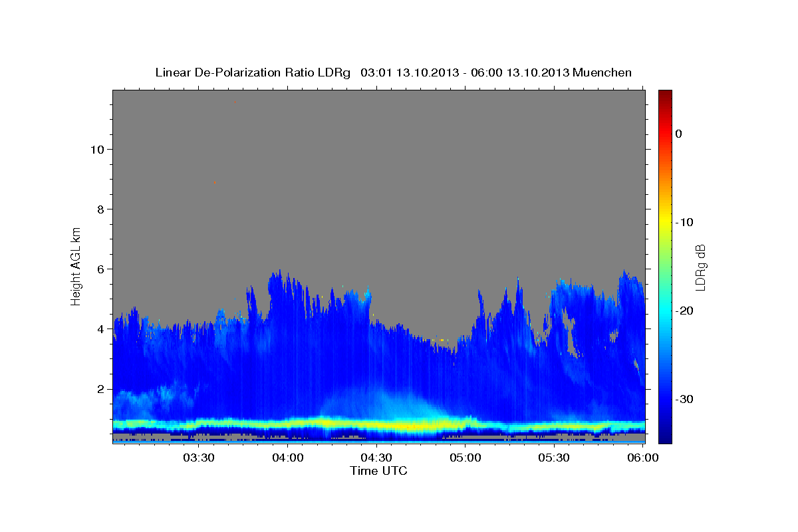This screenshot has height=532, width=798.
Task: Click the colorbar value label 0
Action: click(679, 134)
